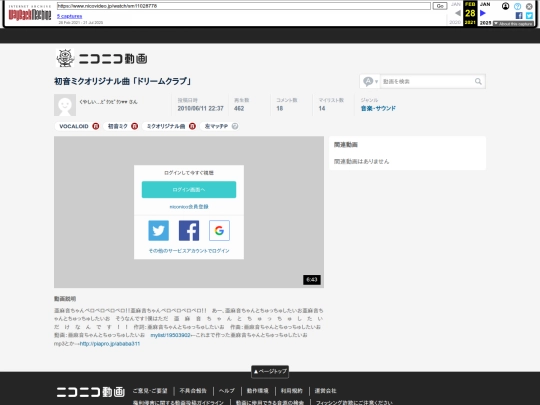540x405 pixels.
Task: Click the ページトップ button
Action: click(270, 371)
